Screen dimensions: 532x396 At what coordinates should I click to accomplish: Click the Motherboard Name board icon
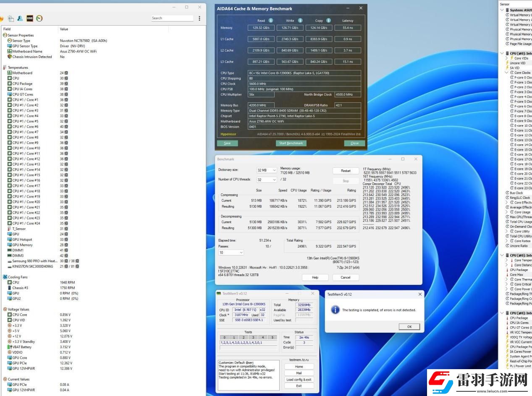(x=10, y=51)
